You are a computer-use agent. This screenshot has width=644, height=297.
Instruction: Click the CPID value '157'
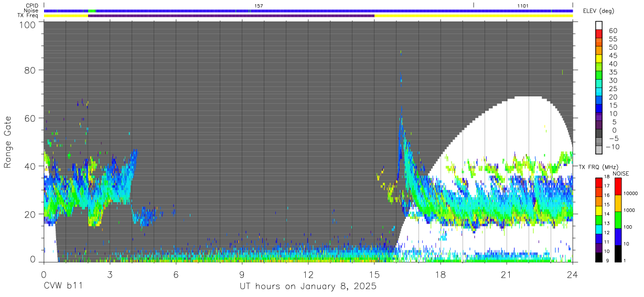click(x=259, y=5)
